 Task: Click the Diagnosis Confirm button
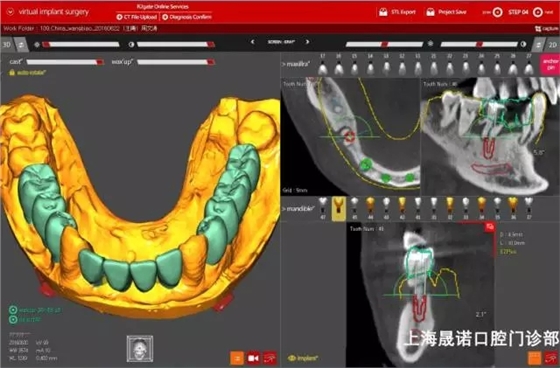(x=187, y=17)
